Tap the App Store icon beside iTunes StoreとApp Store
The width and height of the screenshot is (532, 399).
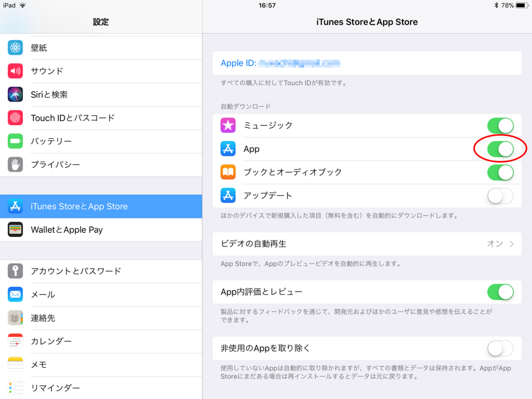(15, 206)
